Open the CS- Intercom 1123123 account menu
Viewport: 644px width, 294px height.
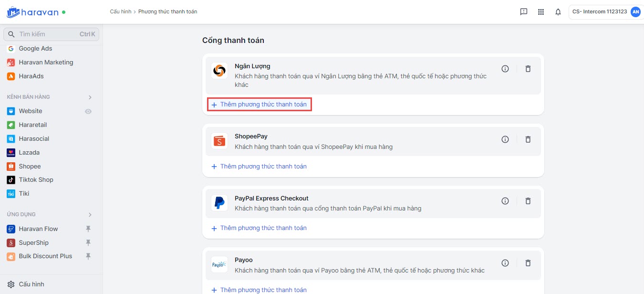(x=606, y=12)
